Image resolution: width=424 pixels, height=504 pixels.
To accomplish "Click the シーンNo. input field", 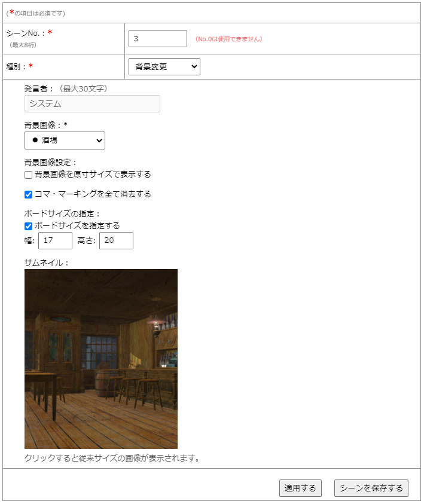I will coord(157,39).
